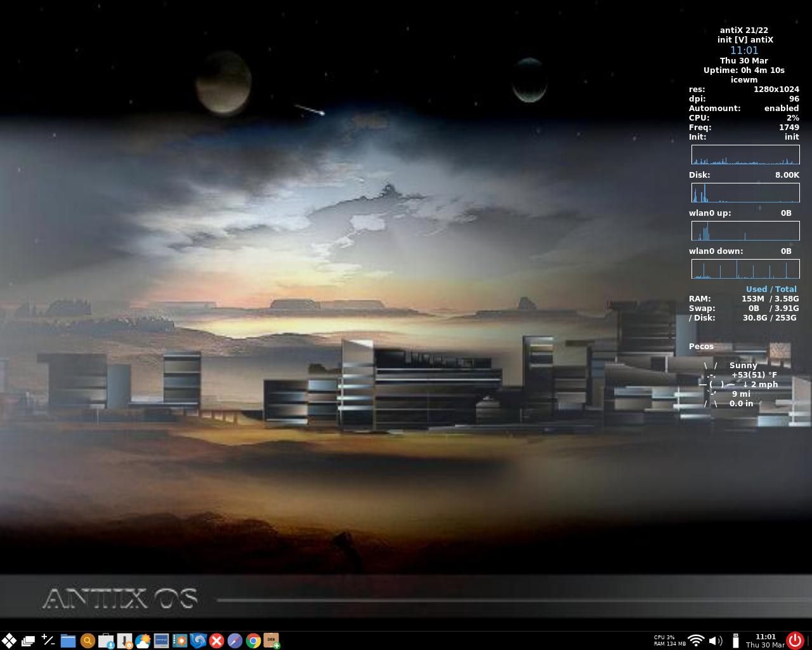Image resolution: width=812 pixels, height=650 pixels.
Task: Launch the download-arrow with gear updater icon
Action: point(125,640)
